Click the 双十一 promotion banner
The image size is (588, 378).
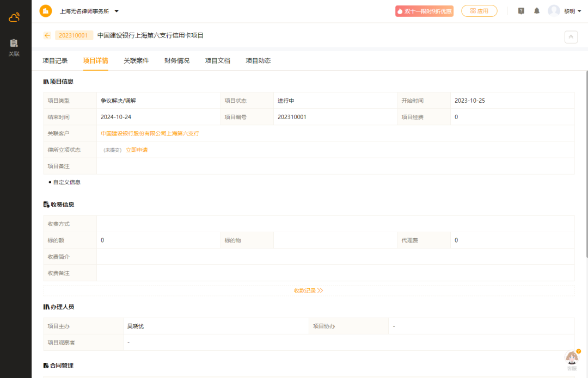point(424,11)
